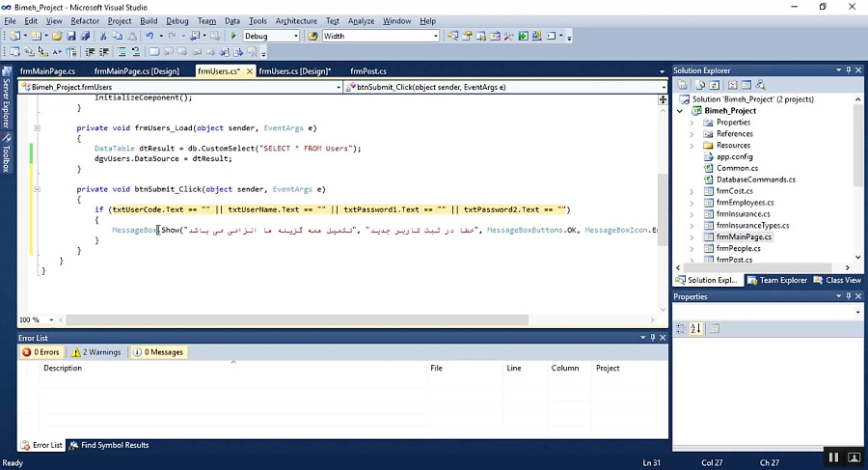This screenshot has height=470, width=868.
Task: Toggle the 0 Messages filter button
Action: pyautogui.click(x=158, y=352)
